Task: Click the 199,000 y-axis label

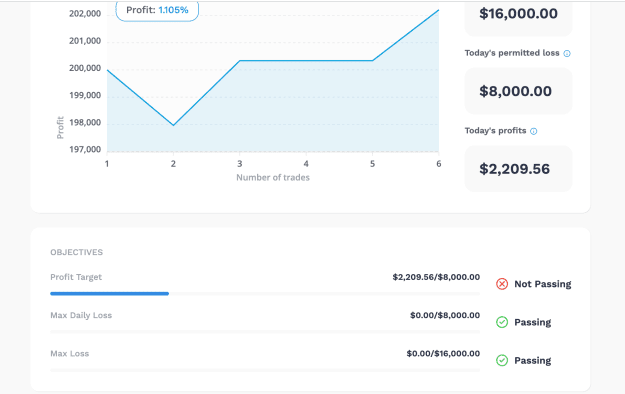Action: (85, 95)
